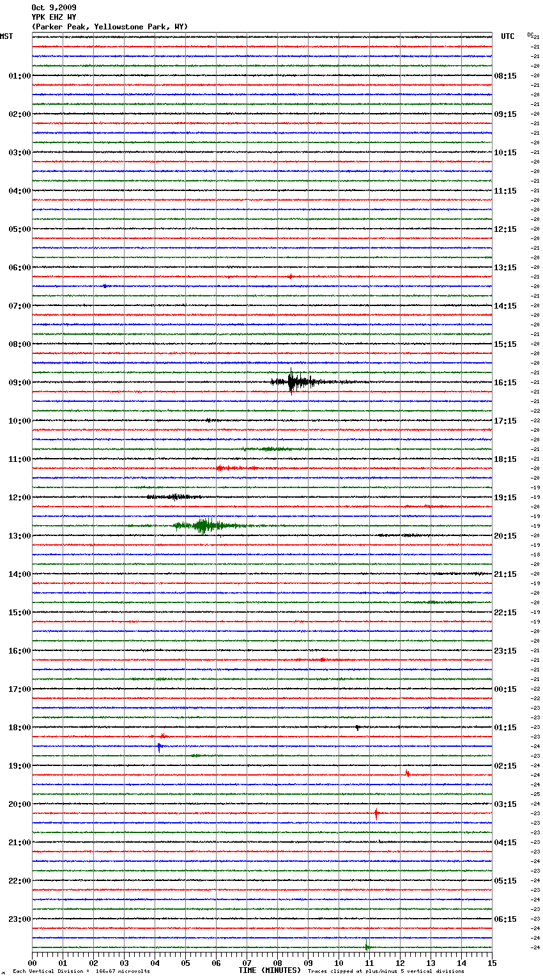Click the small red blip below 06:00 trace
The image size is (543, 980).
pos(290,277)
